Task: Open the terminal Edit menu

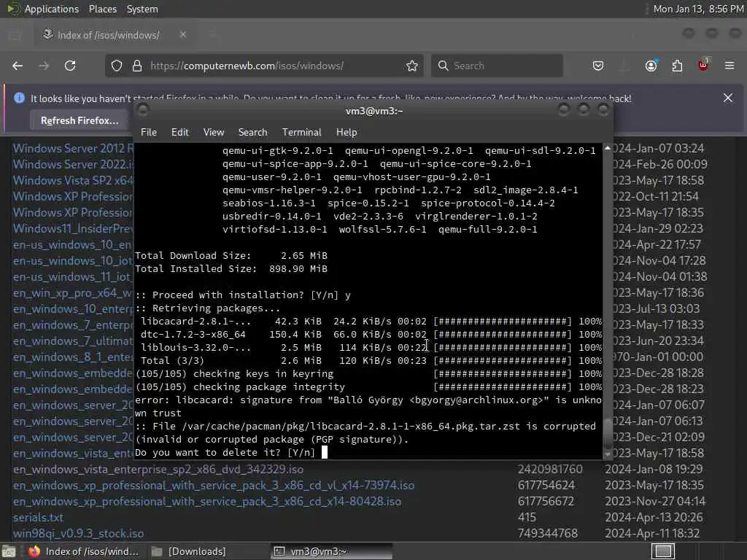Action: point(179,132)
